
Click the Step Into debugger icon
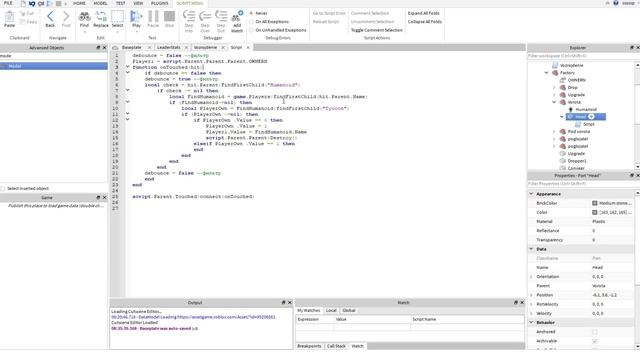[x=189, y=17]
